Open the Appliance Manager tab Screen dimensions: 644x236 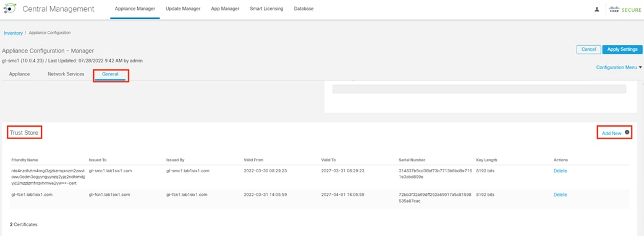135,9
